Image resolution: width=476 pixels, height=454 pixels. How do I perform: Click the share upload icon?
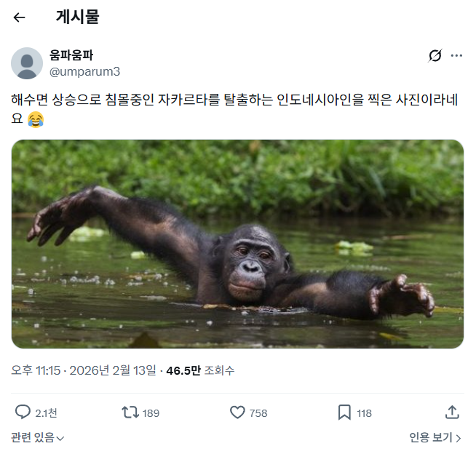(x=452, y=413)
